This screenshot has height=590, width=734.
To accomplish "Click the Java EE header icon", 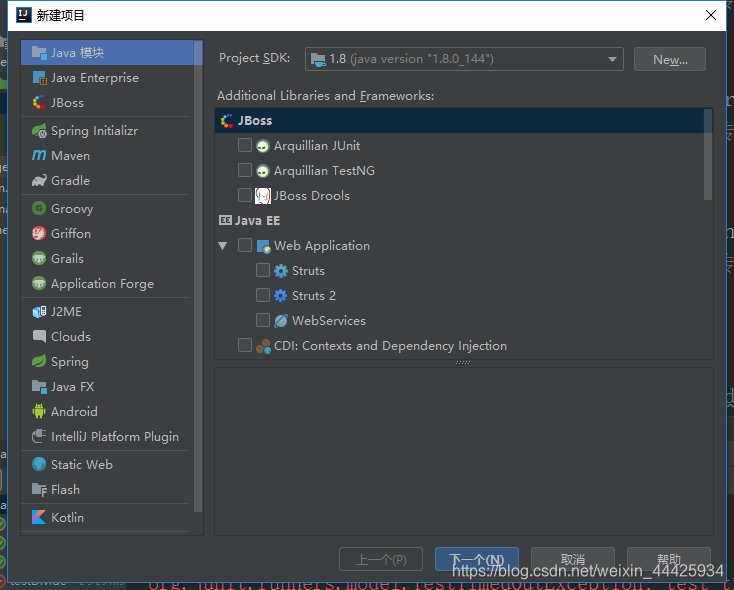I will click(x=225, y=220).
